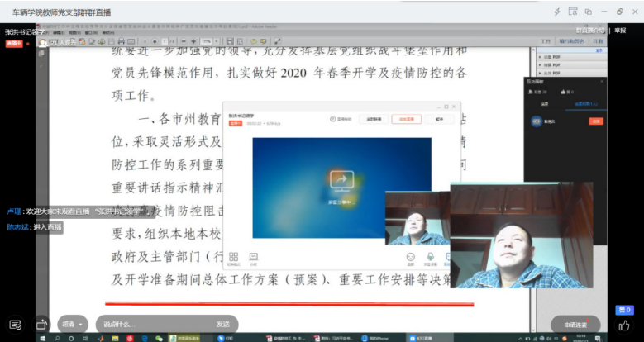
Task: Click the share icon beside chat box
Action: coord(41,324)
